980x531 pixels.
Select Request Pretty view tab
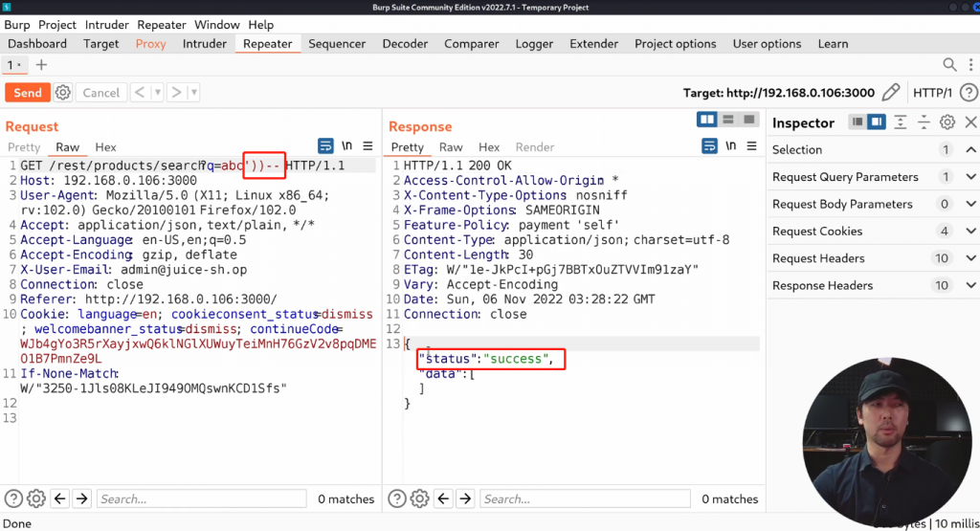(x=24, y=147)
